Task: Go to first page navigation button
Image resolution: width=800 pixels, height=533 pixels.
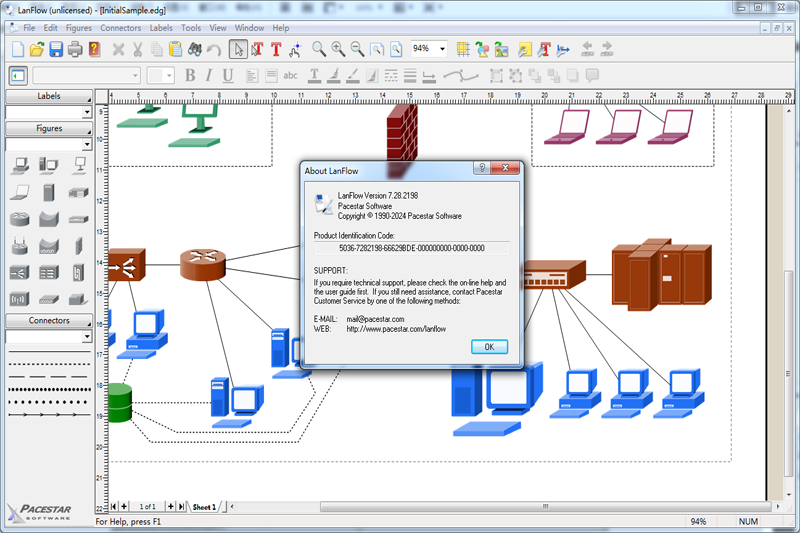Action: click(x=113, y=506)
